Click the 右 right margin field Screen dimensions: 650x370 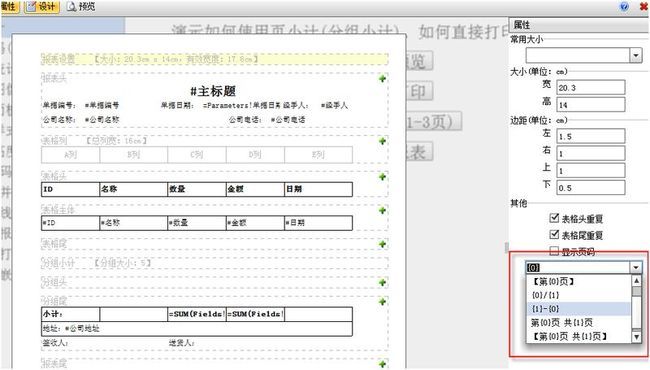pyautogui.click(x=590, y=153)
